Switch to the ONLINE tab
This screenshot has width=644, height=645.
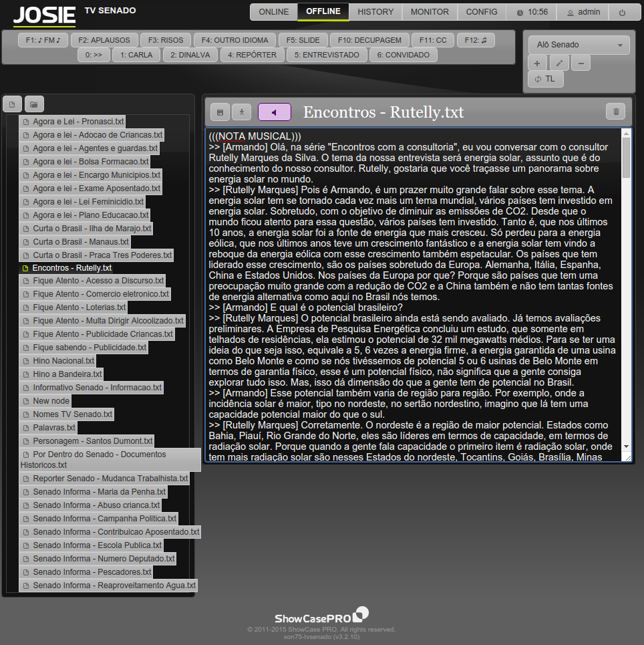274,12
